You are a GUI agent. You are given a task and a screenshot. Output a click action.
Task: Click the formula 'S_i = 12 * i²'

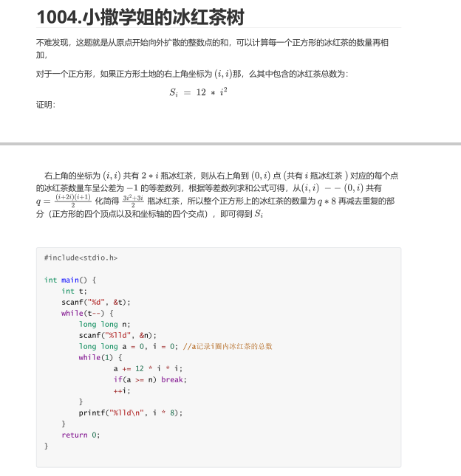198,92
